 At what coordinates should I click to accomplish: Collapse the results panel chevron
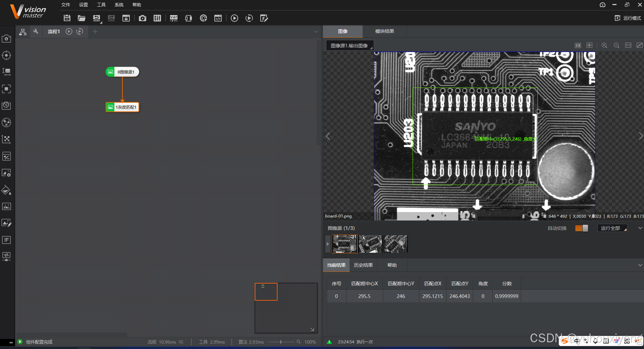[640, 265]
